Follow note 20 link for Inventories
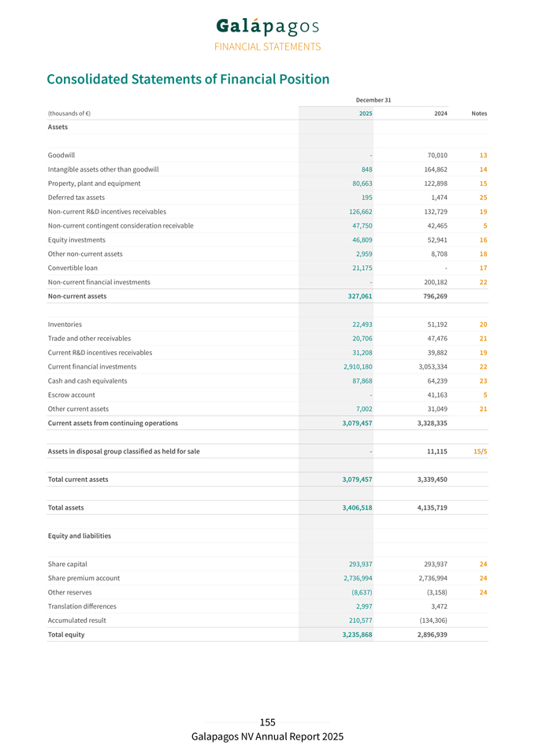This screenshot has height=756, width=535. coord(483,324)
